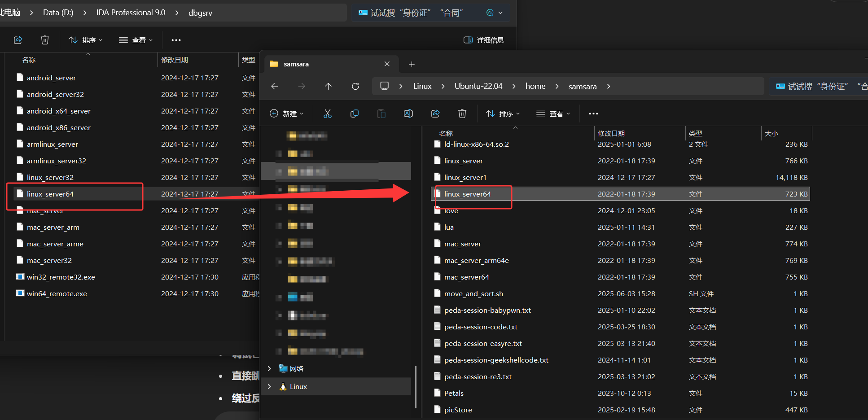This screenshot has height=420, width=868.
Task: Open the more options ellipsis in dbgsrv window
Action: pos(176,40)
